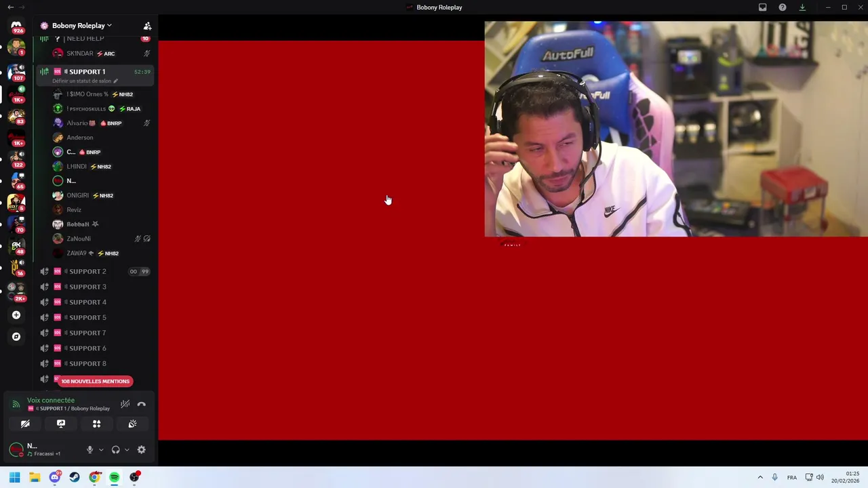Go back using the title bar arrow

[10, 7]
